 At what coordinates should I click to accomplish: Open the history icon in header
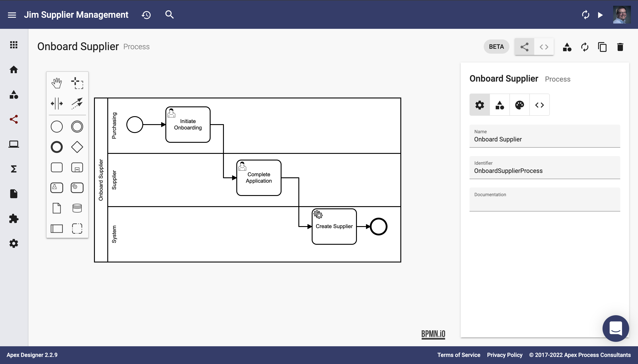click(x=146, y=15)
